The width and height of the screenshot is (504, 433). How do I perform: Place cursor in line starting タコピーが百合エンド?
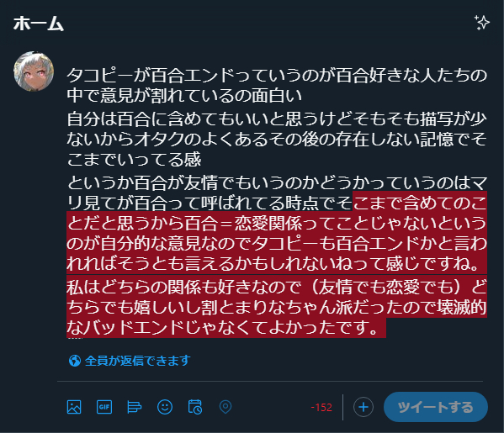277,75
